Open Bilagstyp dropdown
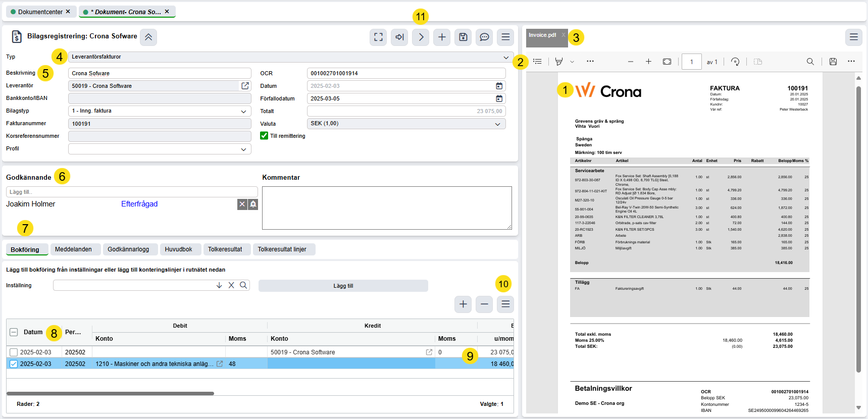 click(160, 111)
